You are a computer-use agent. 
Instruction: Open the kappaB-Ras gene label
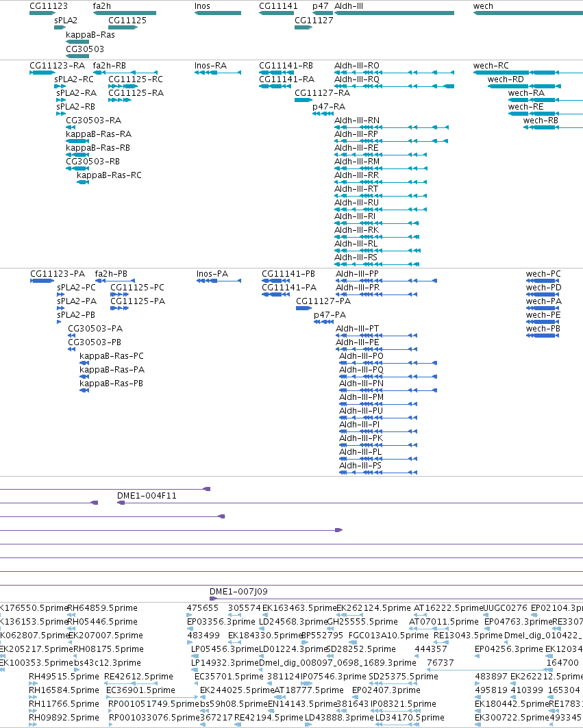click(x=90, y=35)
